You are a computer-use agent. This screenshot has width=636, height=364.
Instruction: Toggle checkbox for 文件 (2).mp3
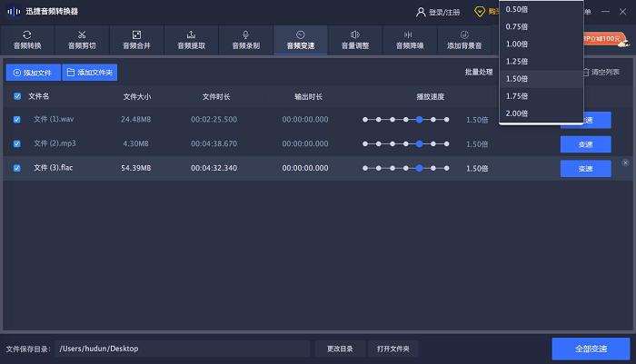[x=17, y=144]
